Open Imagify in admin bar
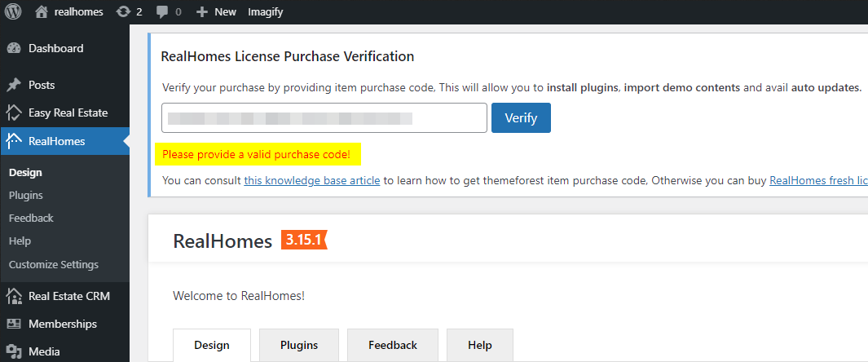The image size is (868, 362). [266, 11]
